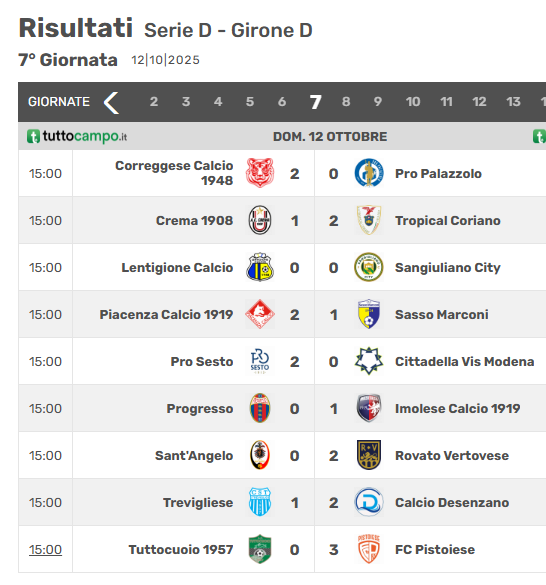Viewport: 546px width, 585px height.
Task: Click the Piacenza Calcio 1919 red diamond crest
Action: pos(260,314)
